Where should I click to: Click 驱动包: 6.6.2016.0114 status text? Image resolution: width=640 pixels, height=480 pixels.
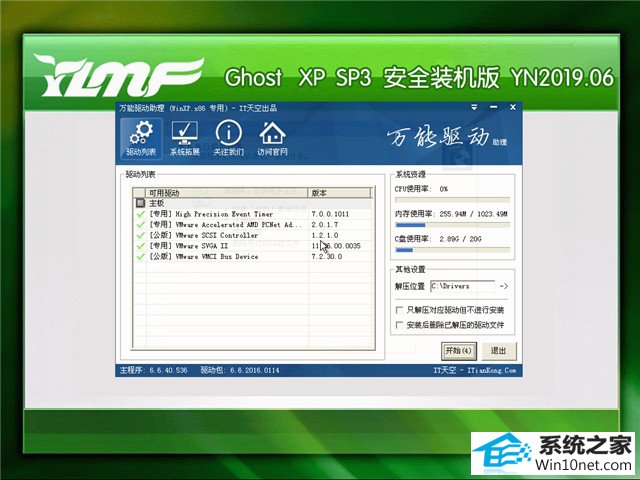(240, 370)
